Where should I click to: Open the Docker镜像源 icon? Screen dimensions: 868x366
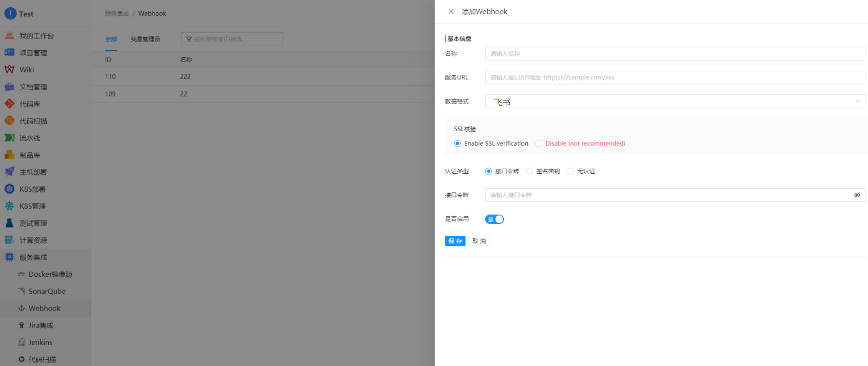coord(22,274)
